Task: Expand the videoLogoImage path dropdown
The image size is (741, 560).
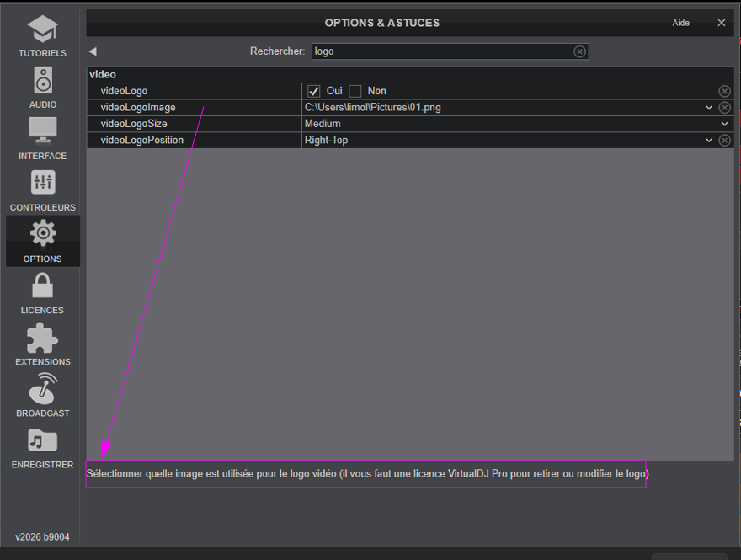Action: click(709, 108)
